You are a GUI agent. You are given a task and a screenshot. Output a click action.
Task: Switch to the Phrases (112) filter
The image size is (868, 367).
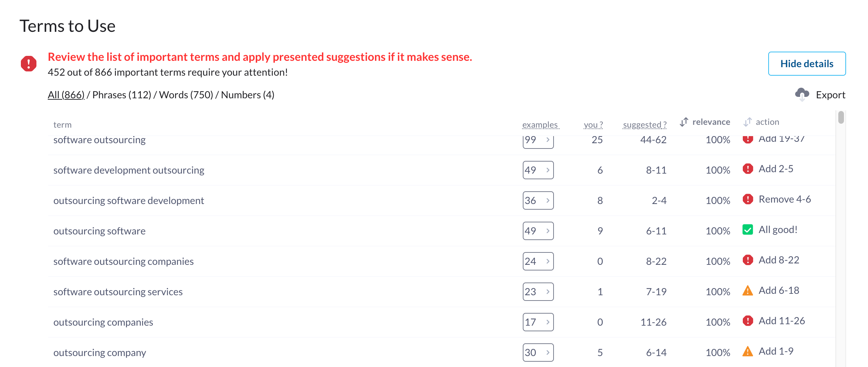coord(122,95)
